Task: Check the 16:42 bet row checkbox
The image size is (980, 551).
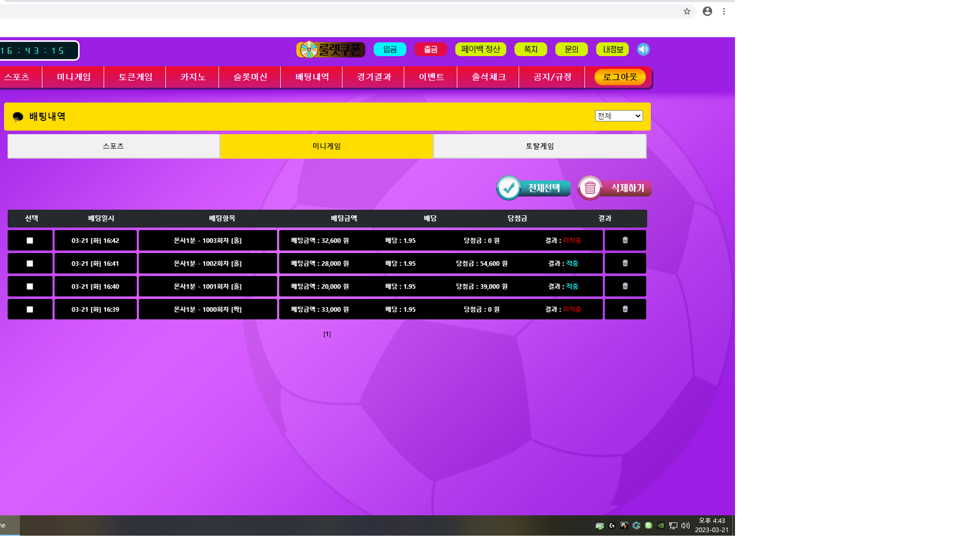Action: [x=30, y=240]
